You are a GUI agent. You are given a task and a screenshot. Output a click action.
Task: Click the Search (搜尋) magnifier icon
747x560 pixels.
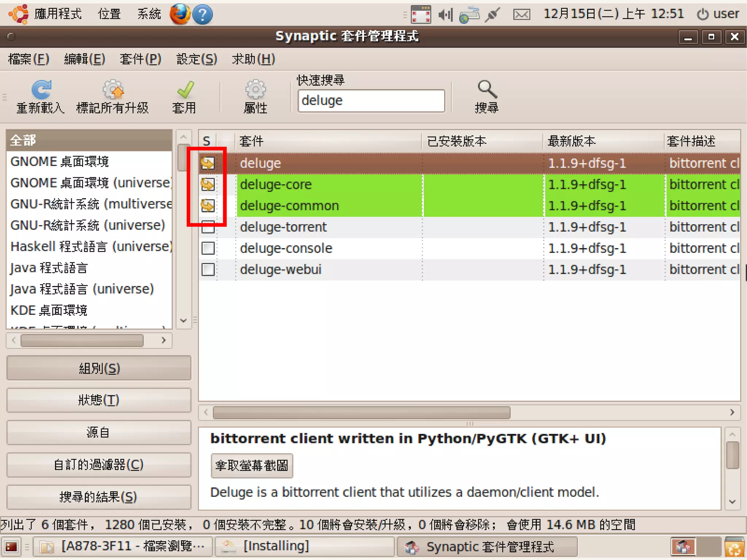(487, 89)
